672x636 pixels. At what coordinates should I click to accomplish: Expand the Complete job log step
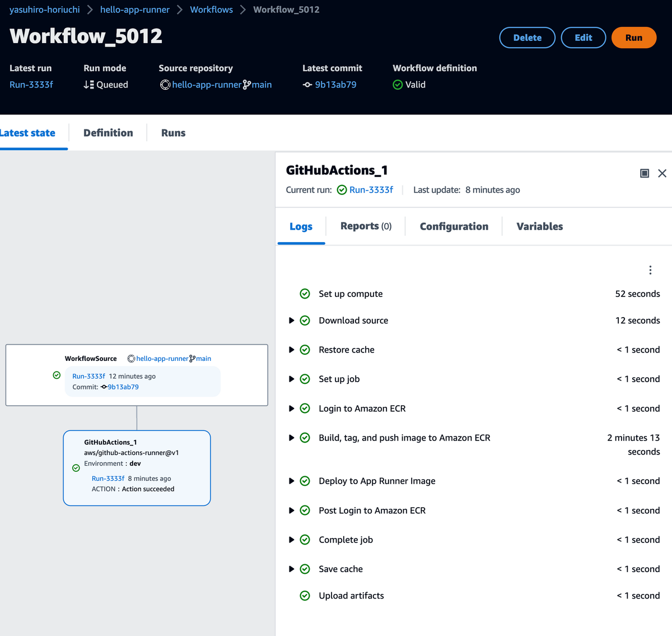point(291,540)
